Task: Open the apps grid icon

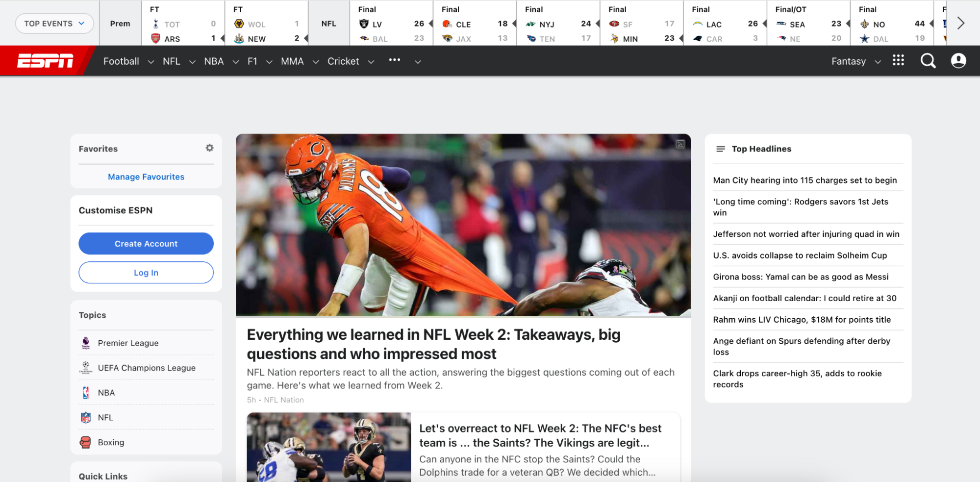Action: pos(898,60)
